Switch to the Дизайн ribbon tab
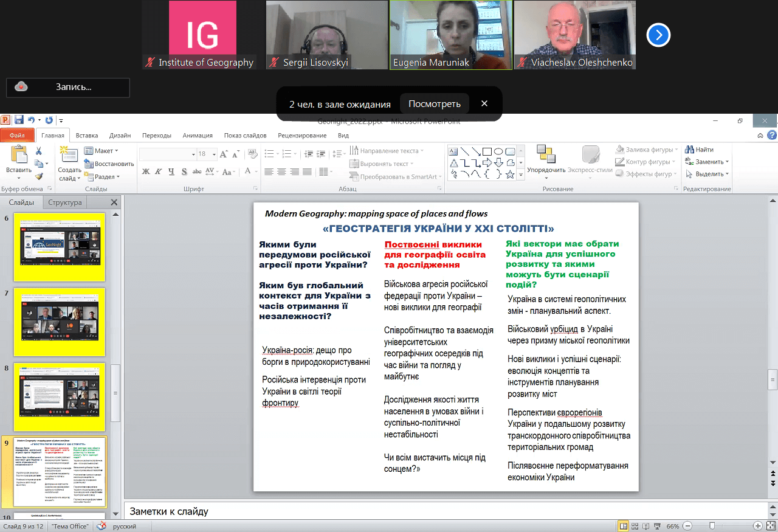This screenshot has height=532, width=778. tap(120, 136)
